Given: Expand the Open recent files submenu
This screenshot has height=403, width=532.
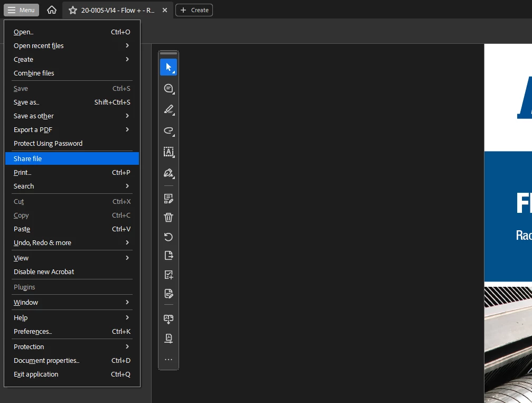Looking at the screenshot, I should point(72,45).
